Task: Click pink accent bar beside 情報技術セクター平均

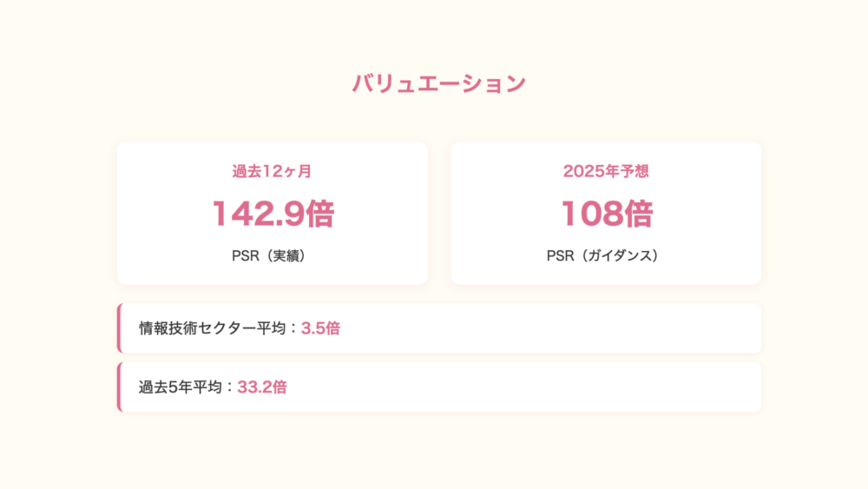Action: tap(119, 328)
